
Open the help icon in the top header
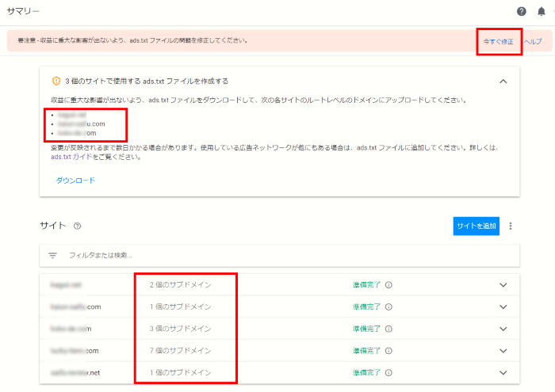pos(521,12)
